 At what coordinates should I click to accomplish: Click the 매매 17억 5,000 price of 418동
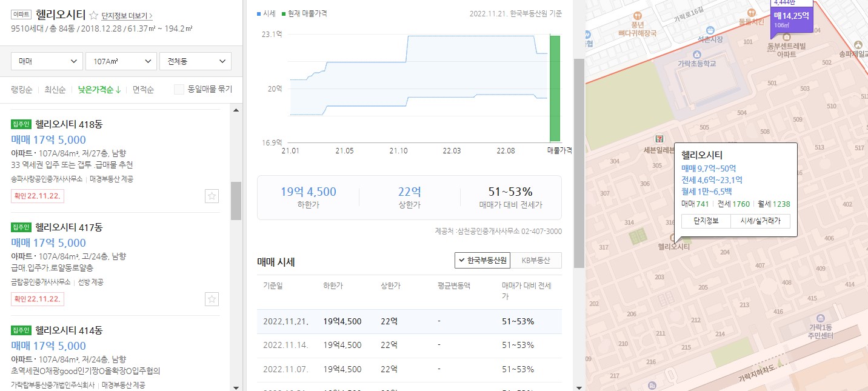pos(48,140)
